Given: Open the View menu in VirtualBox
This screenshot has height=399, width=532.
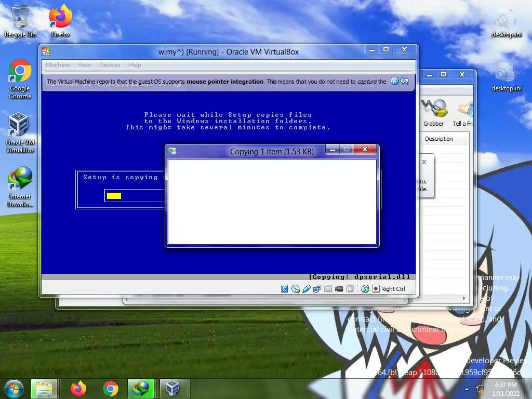Looking at the screenshot, I should point(84,65).
